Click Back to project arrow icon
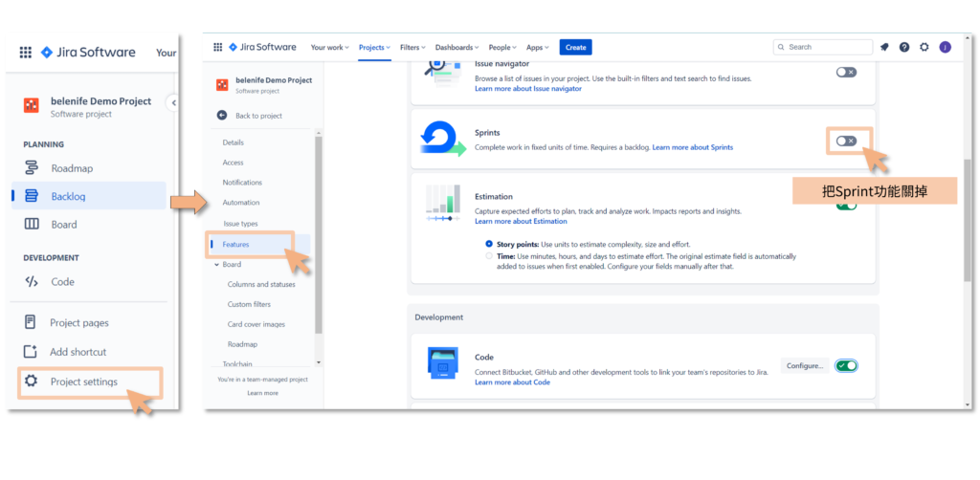Image resolution: width=980 pixels, height=480 pixels. click(x=222, y=116)
